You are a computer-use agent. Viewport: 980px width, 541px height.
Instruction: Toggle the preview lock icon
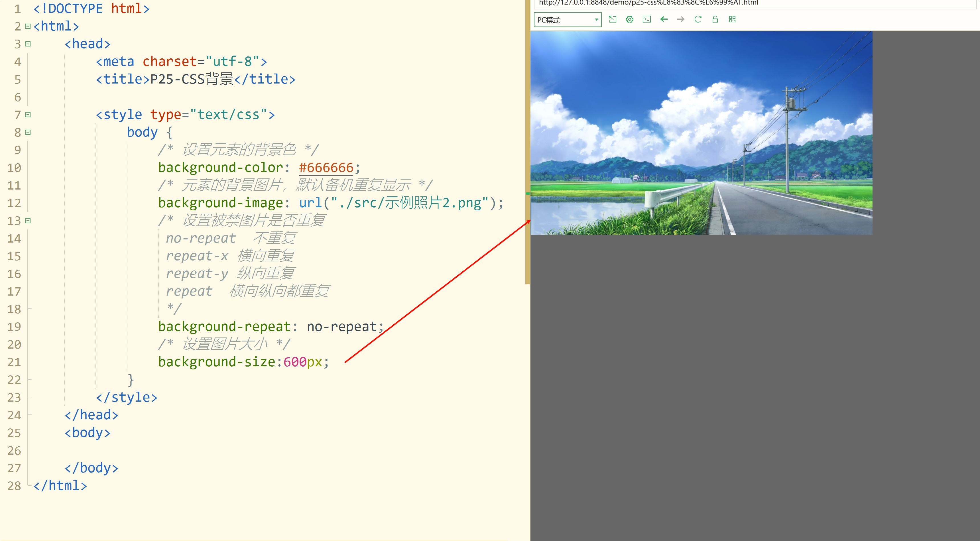(715, 19)
